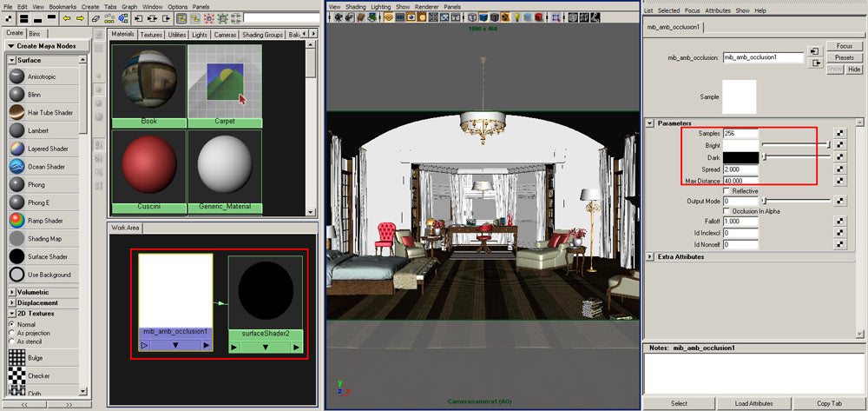The height and width of the screenshot is (411, 868).
Task: Collapse the Surface section
Action: pos(12,60)
